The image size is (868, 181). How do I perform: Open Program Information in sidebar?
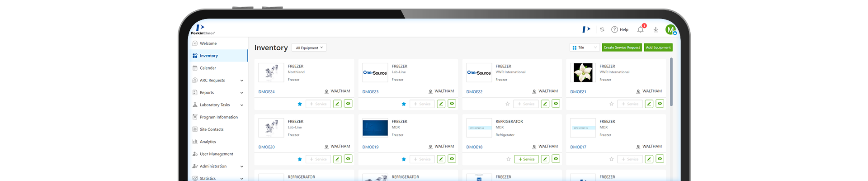[218, 117]
